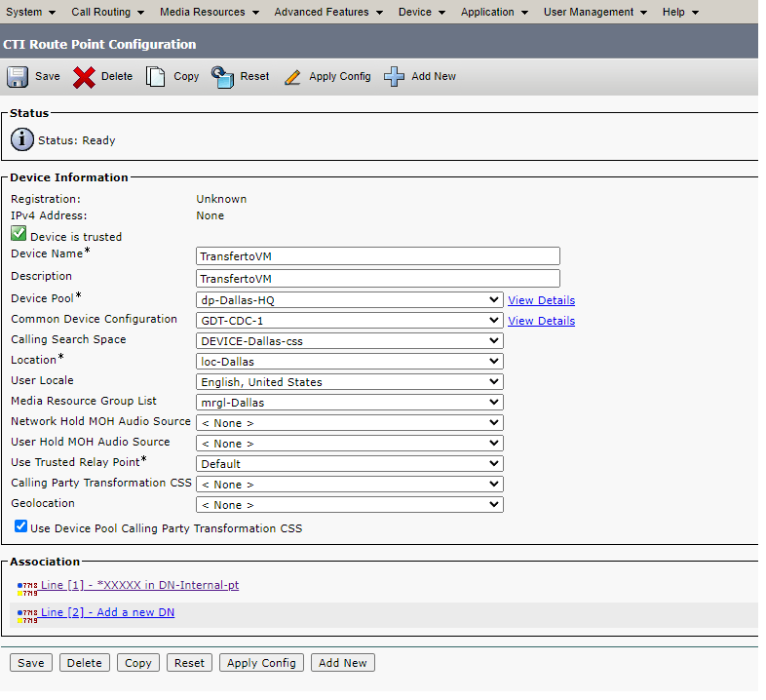
Task: Open View Details for Common Device Configuration
Action: tap(541, 321)
